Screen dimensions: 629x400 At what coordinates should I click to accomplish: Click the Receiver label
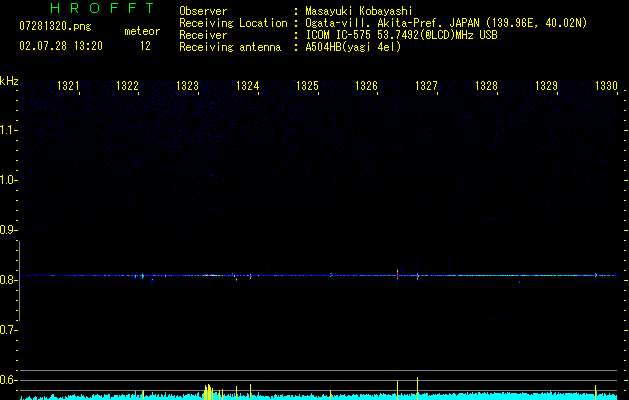coord(203,35)
